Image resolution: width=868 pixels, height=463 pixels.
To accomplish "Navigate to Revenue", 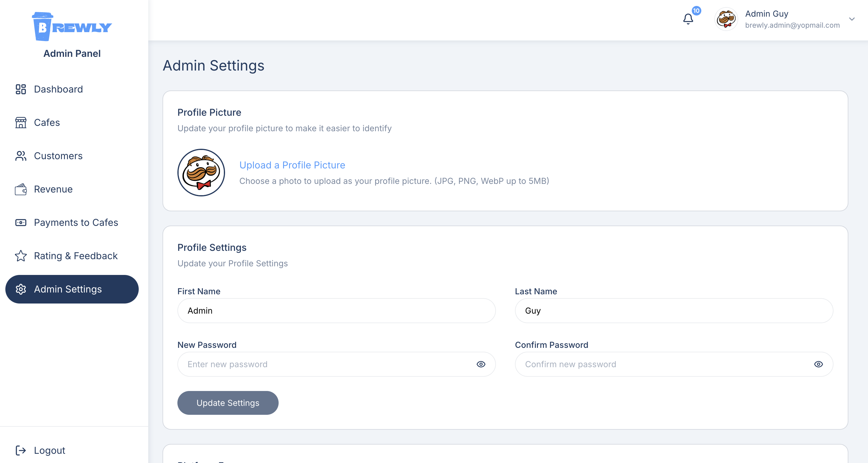I will (72, 189).
